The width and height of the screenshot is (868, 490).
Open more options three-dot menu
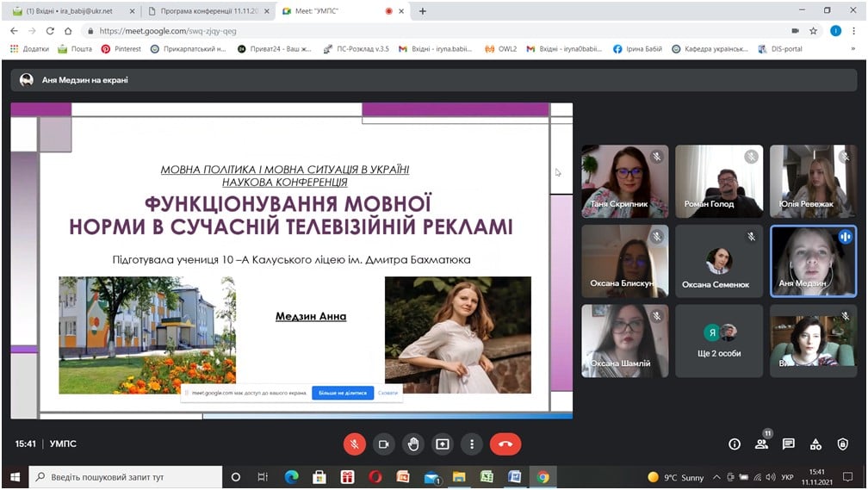(472, 444)
